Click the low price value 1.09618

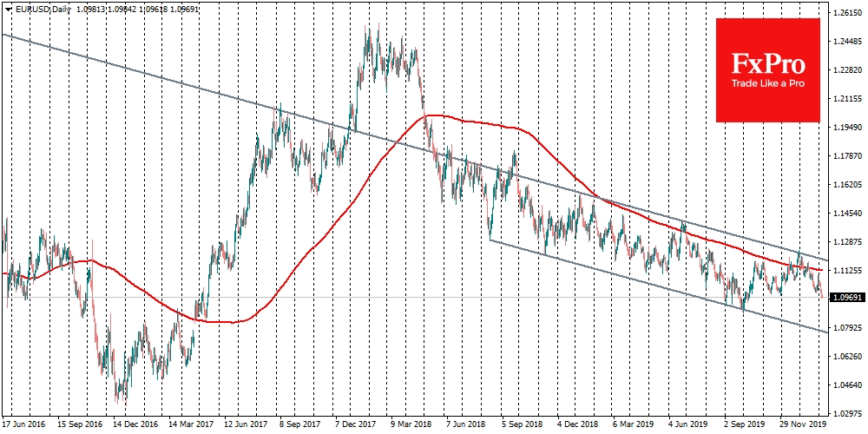[x=152, y=10]
